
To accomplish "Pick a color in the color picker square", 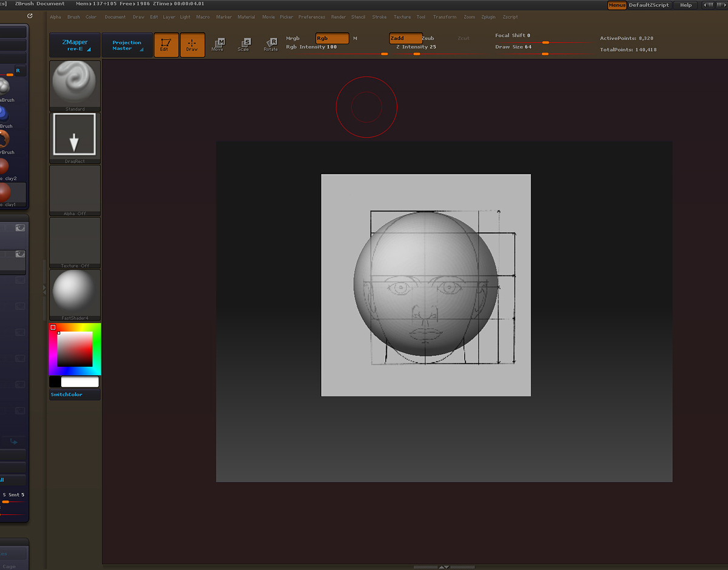I will pyautogui.click(x=75, y=349).
